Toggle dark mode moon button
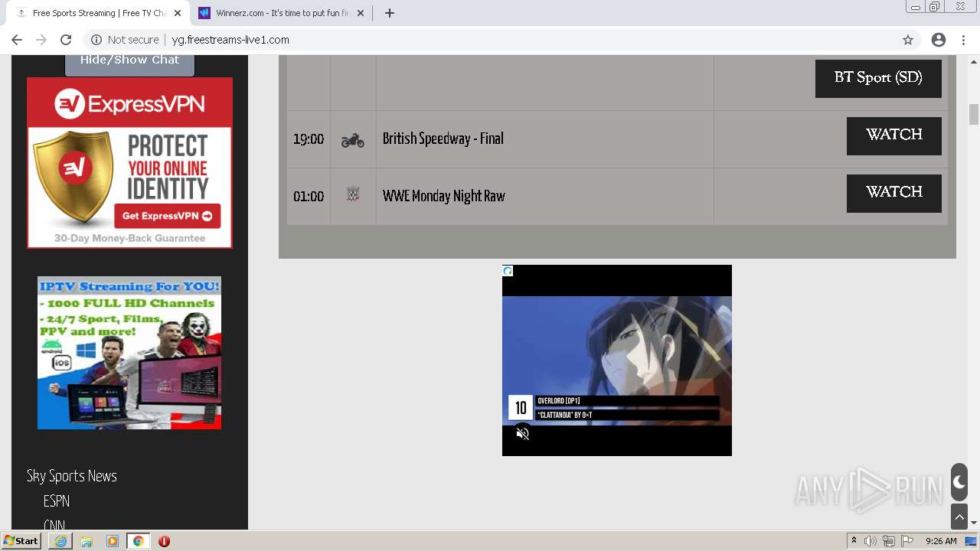 [959, 482]
